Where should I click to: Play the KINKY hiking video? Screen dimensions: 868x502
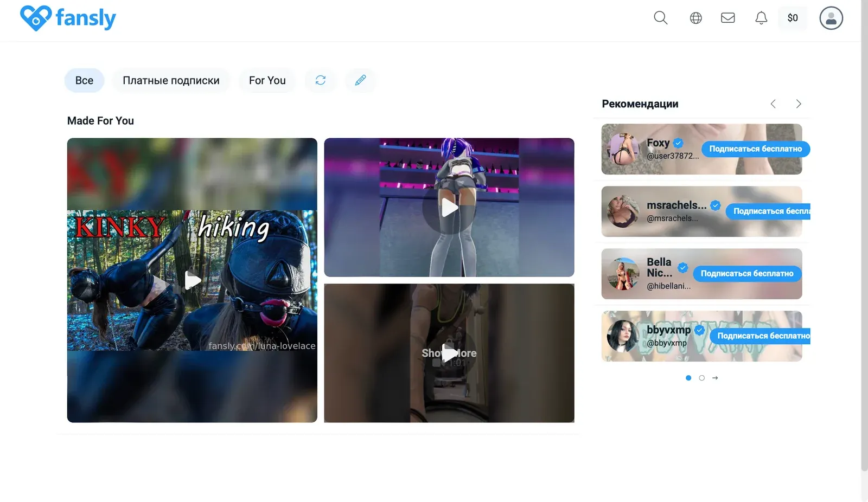pyautogui.click(x=192, y=280)
